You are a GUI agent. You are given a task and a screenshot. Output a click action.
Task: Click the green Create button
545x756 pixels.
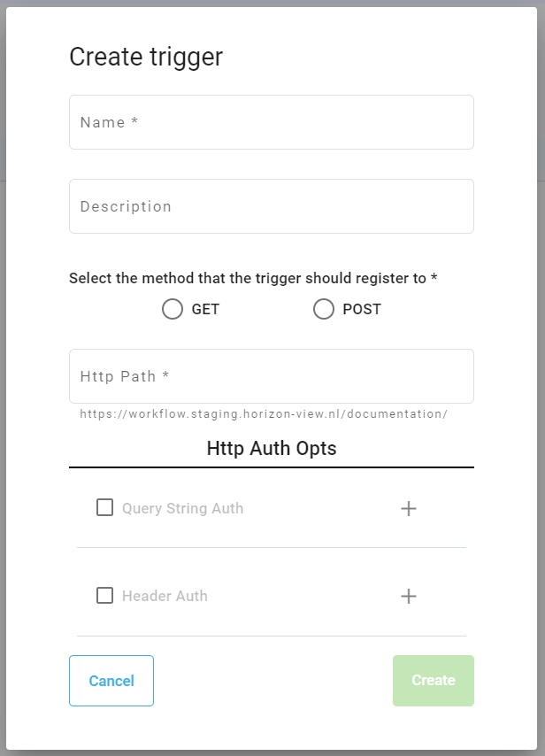[x=433, y=681]
